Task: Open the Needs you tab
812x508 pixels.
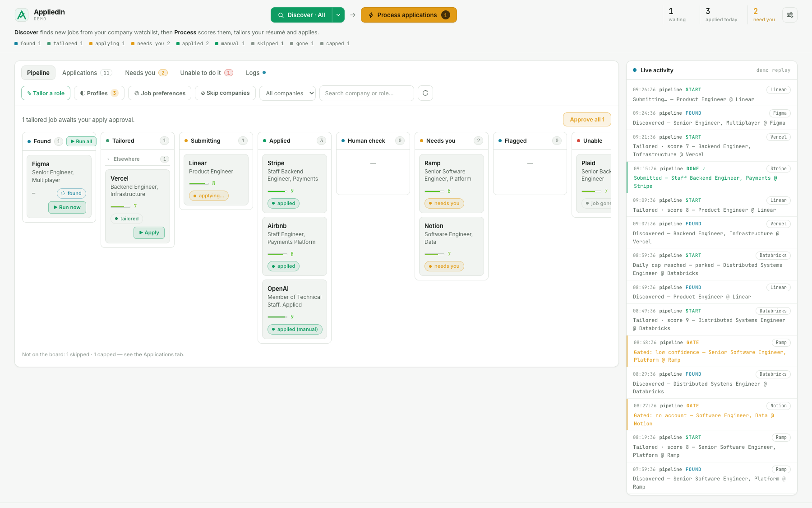Action: (x=146, y=73)
